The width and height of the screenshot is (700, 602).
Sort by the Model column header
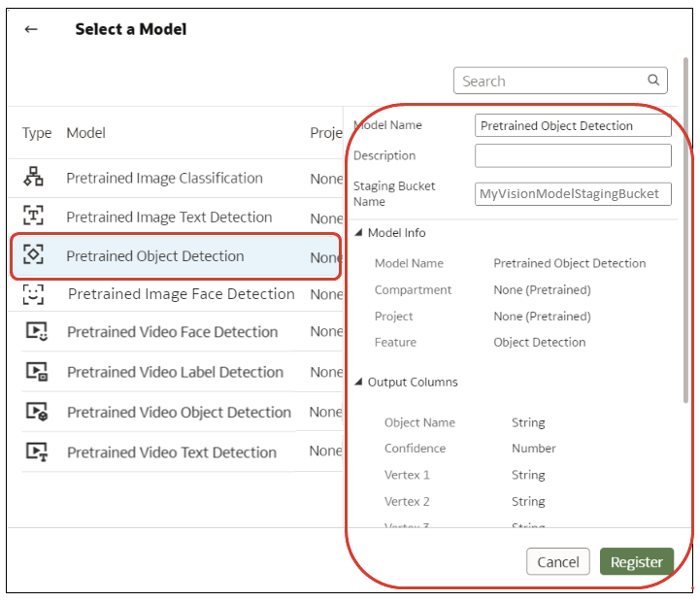(x=86, y=132)
